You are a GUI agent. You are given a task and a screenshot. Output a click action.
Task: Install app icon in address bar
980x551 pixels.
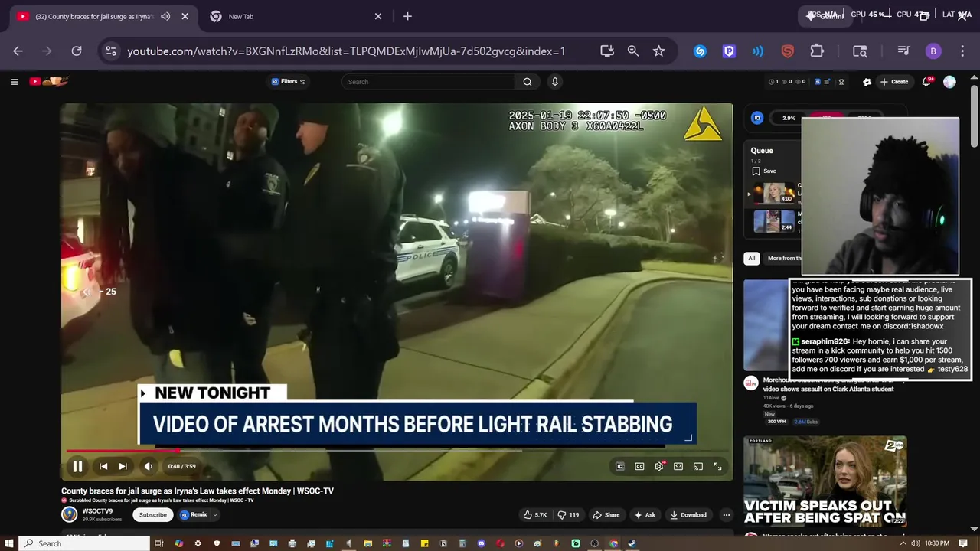(607, 51)
